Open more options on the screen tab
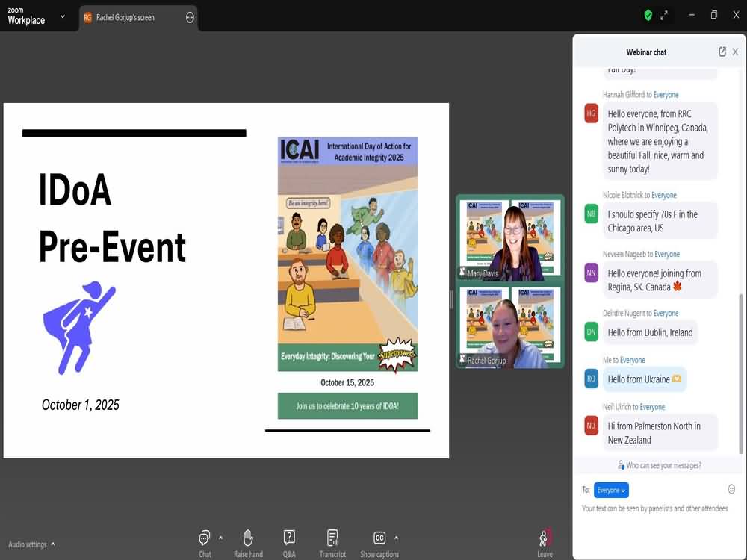Image resolution: width=747 pixels, height=560 pixels. (x=190, y=17)
